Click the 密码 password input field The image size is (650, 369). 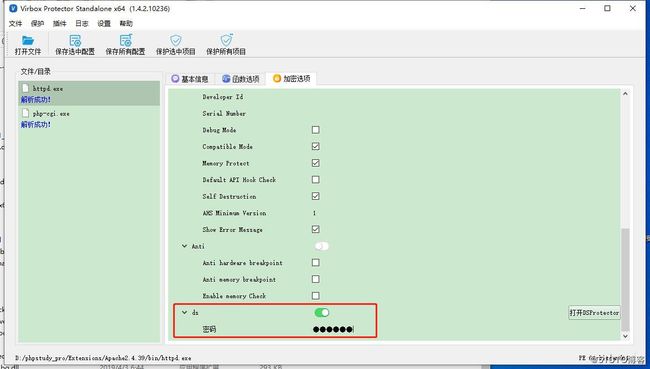pyautogui.click(x=333, y=329)
